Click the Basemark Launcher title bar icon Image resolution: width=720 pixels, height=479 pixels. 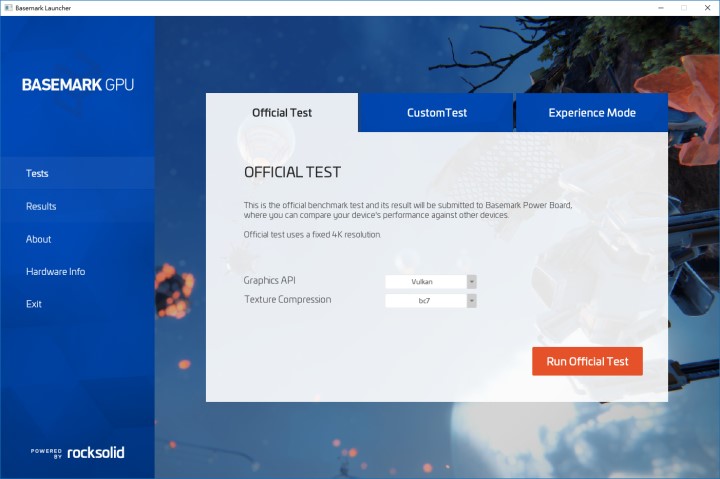click(7, 7)
